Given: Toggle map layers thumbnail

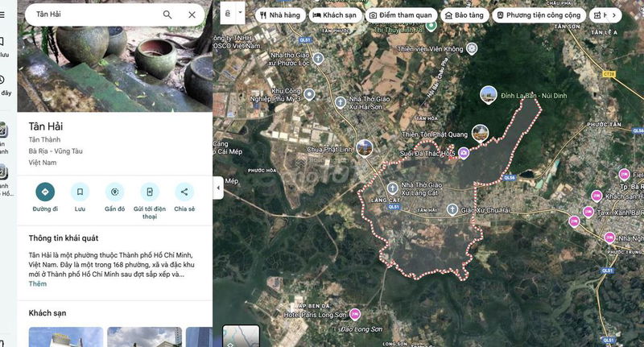Looking at the screenshot, I should pos(241,336).
